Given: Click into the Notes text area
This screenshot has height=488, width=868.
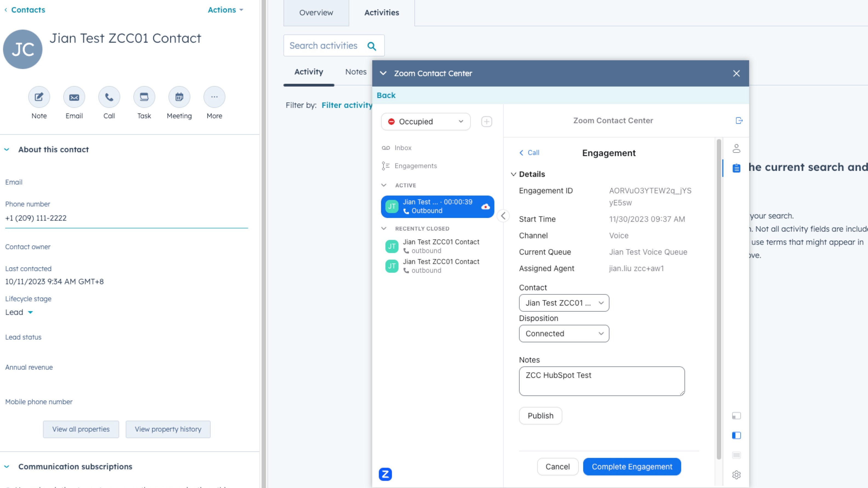Looking at the screenshot, I should pos(601,381).
